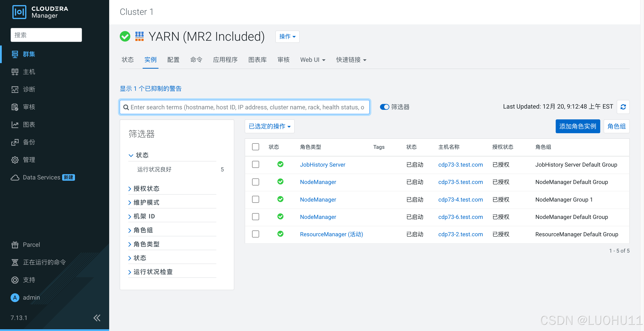Open the 主机 hosts sidebar icon
This screenshot has height=331, width=644.
click(15, 72)
